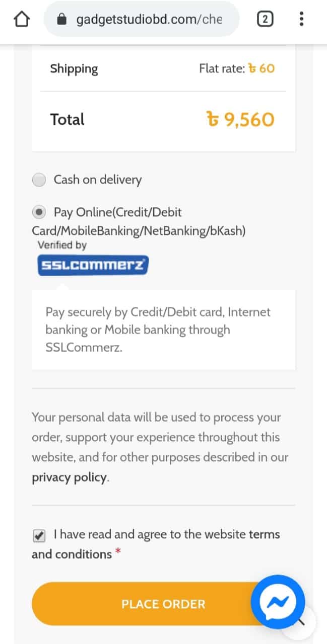Viewport: 327px width, 644px height.
Task: Select the Pay Online radio button
Action: (x=39, y=212)
